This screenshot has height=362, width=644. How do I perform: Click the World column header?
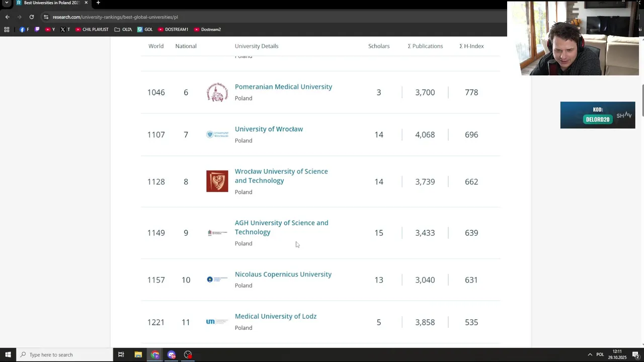point(156,46)
